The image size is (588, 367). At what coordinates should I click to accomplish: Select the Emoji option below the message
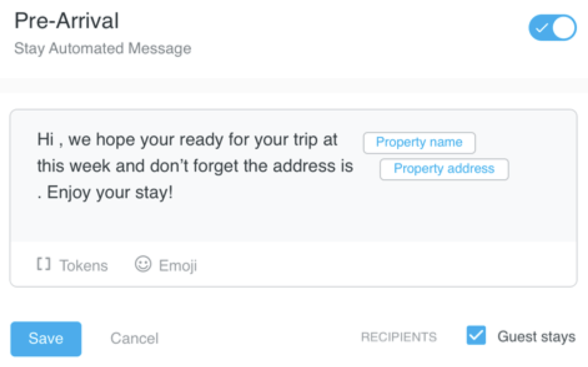coord(178,266)
